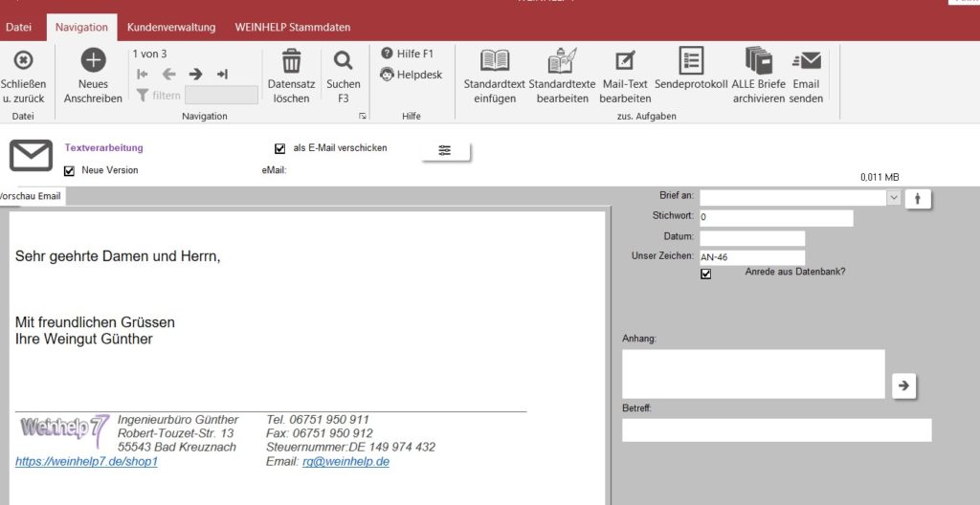The height and width of the screenshot is (505, 980).
Task: Switch to WEINHELP Stammdaten tab
Action: click(x=292, y=28)
